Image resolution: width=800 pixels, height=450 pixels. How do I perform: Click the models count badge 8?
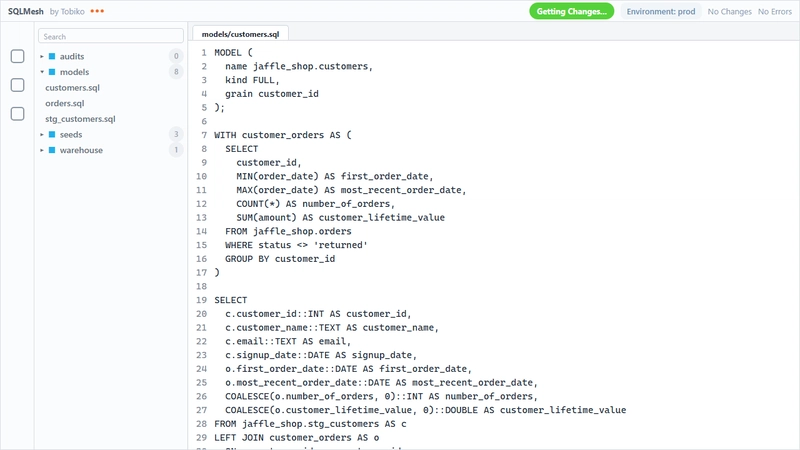click(x=176, y=72)
